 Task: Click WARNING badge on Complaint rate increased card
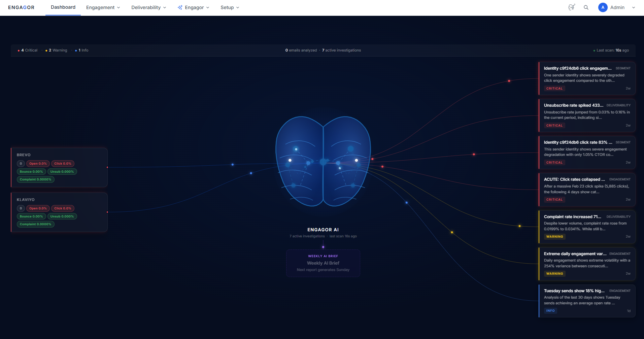[x=555, y=237]
